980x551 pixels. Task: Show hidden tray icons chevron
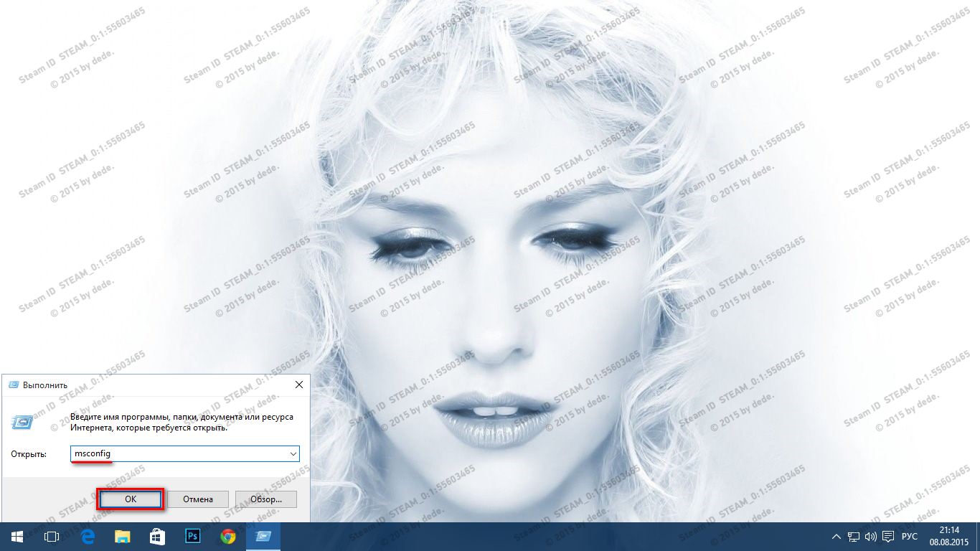(837, 537)
